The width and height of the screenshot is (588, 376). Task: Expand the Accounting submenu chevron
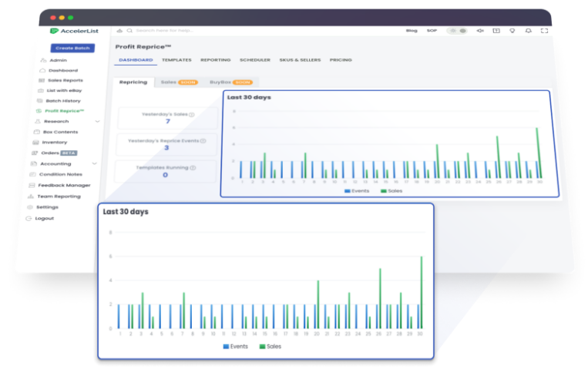click(95, 164)
